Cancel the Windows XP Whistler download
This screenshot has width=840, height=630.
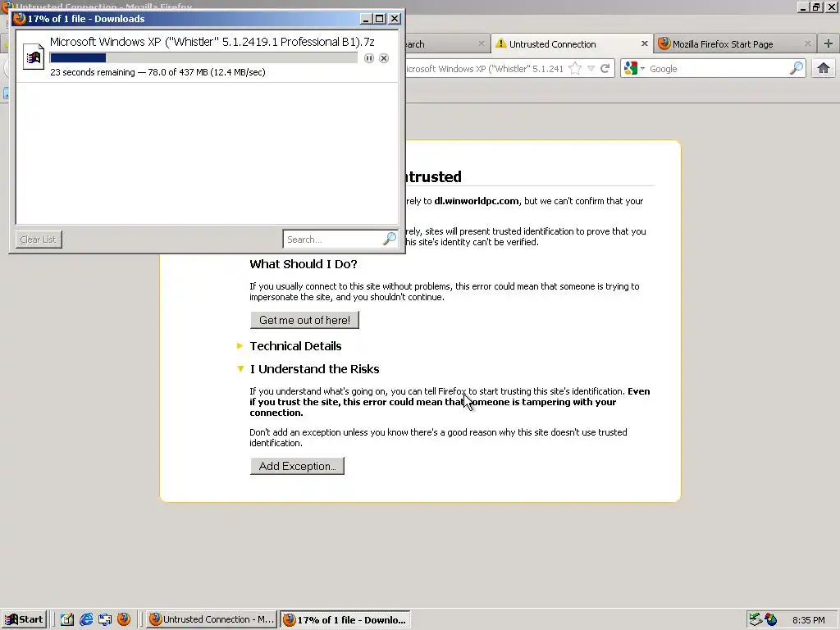pyautogui.click(x=384, y=58)
